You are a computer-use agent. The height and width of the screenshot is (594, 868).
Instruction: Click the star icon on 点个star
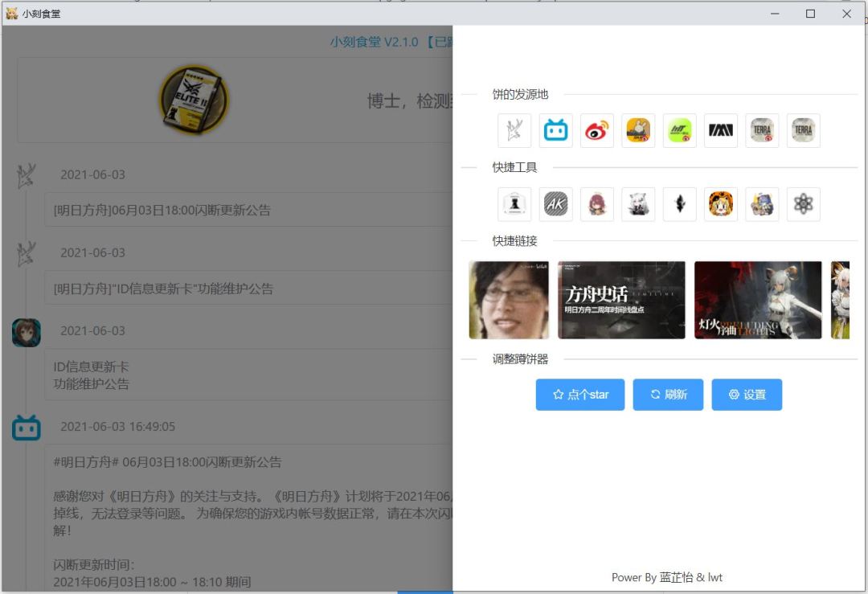click(558, 394)
